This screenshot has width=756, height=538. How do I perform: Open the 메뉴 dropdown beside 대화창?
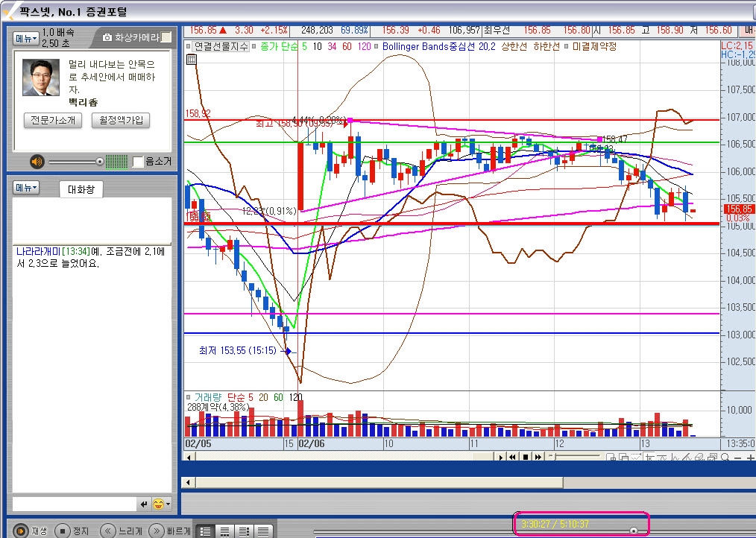(25, 188)
